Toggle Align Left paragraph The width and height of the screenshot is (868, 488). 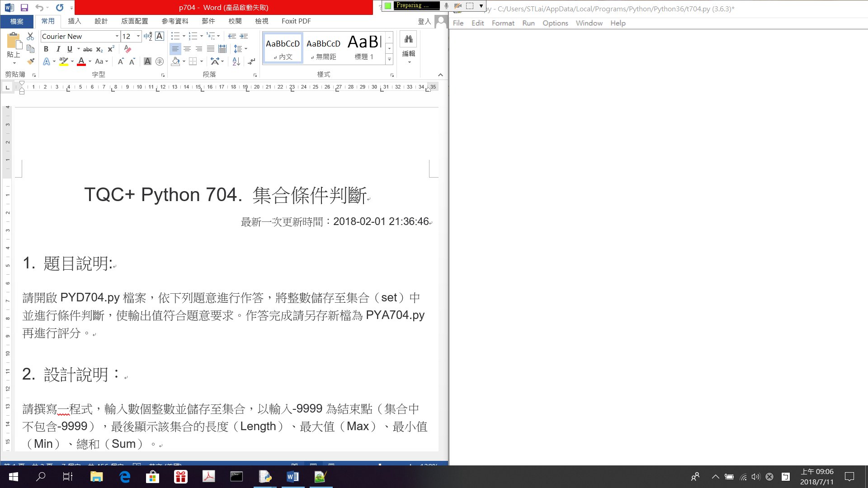pyautogui.click(x=175, y=49)
